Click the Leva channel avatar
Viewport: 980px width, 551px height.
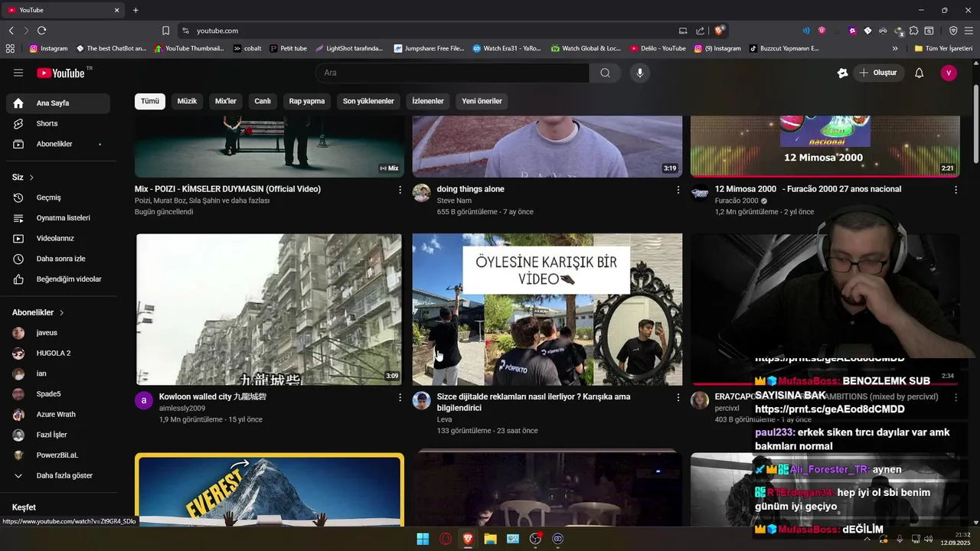pyautogui.click(x=422, y=400)
